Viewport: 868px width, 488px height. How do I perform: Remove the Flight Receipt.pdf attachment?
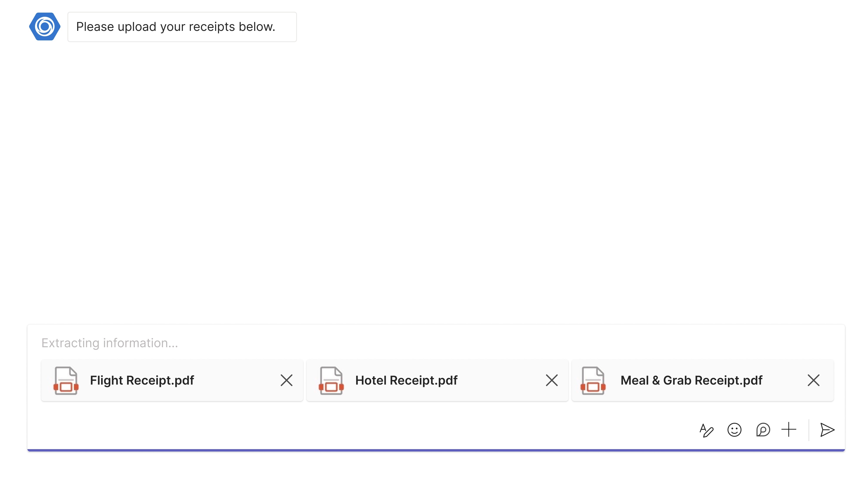click(x=286, y=380)
